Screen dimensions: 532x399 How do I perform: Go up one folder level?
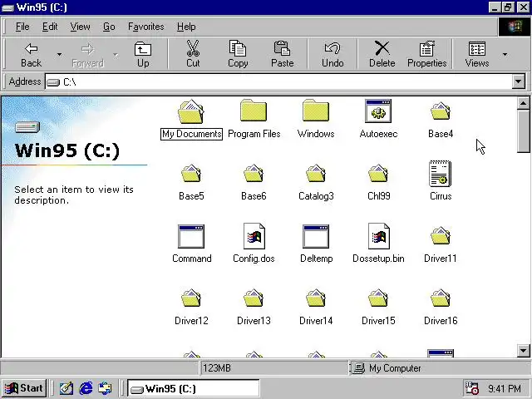point(143,54)
